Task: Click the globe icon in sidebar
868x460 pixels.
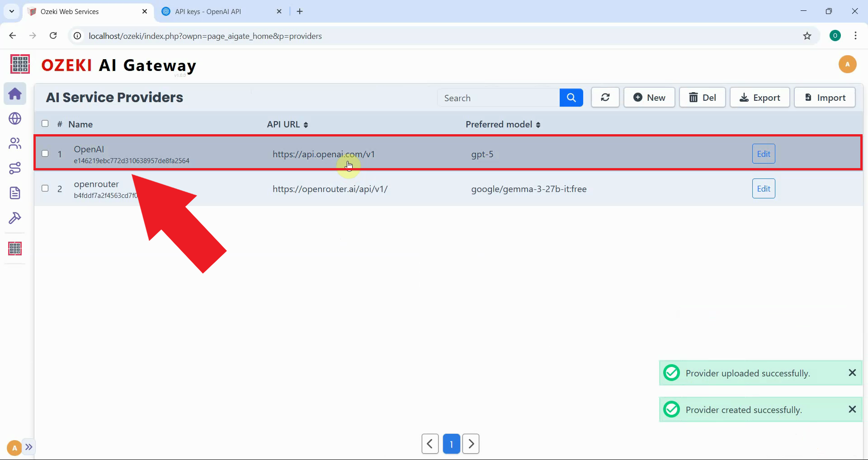Action: pos(15,118)
